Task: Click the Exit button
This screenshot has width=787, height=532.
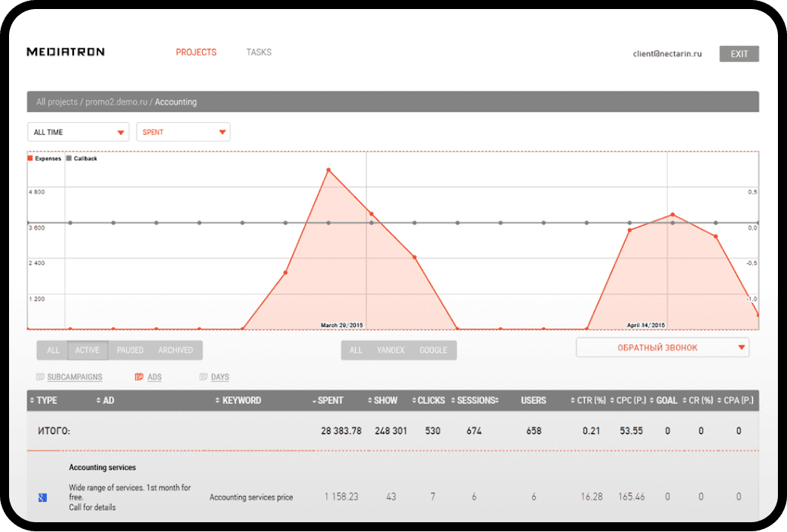Action: pos(739,54)
